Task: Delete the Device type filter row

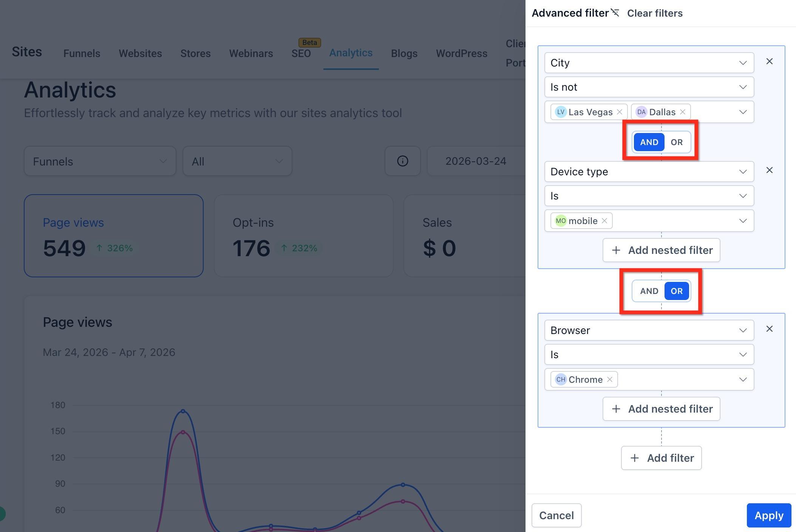Action: point(769,170)
